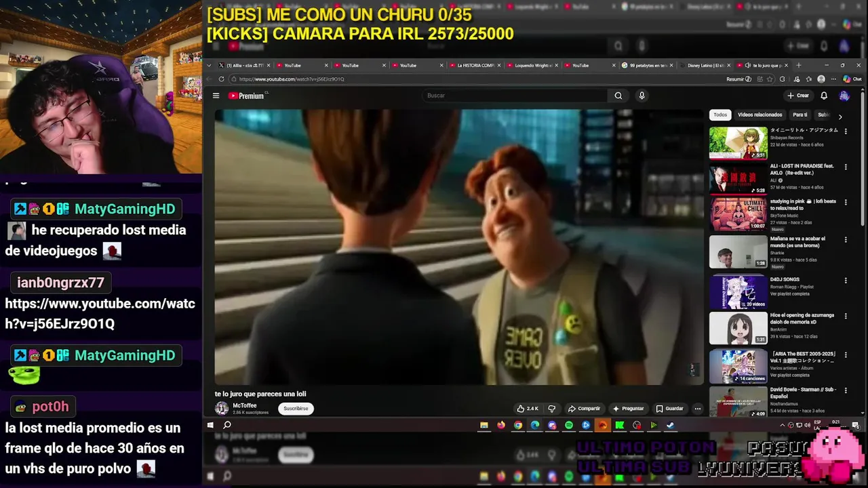Save the video with Guardar
This screenshot has width=868, height=488.
tap(669, 409)
